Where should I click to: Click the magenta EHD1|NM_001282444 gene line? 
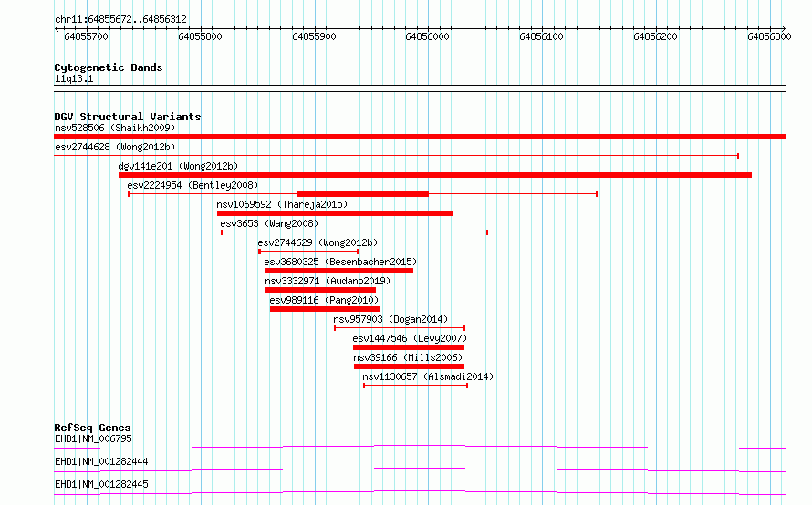[420, 469]
